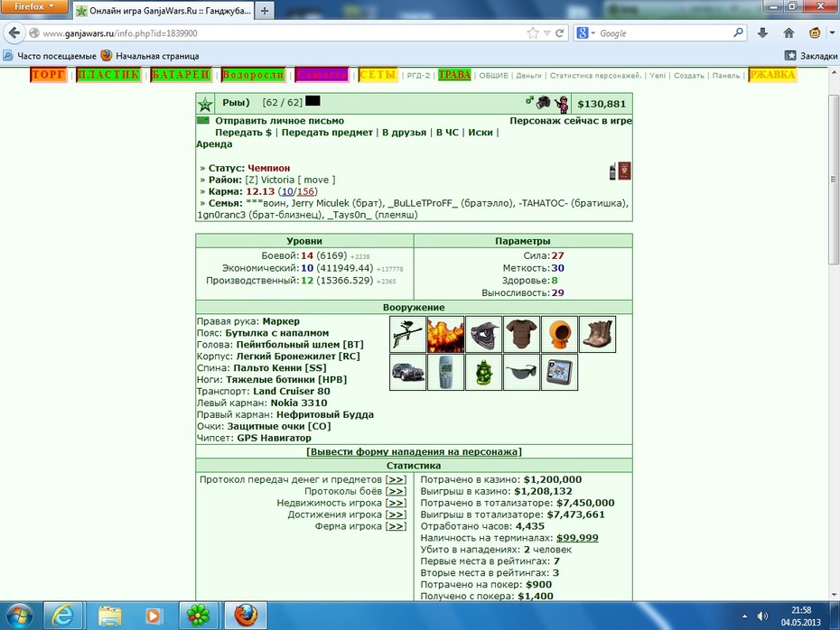Click the bookmark star in address bar
Viewport: 840px width, 630px height.
pyautogui.click(x=533, y=33)
